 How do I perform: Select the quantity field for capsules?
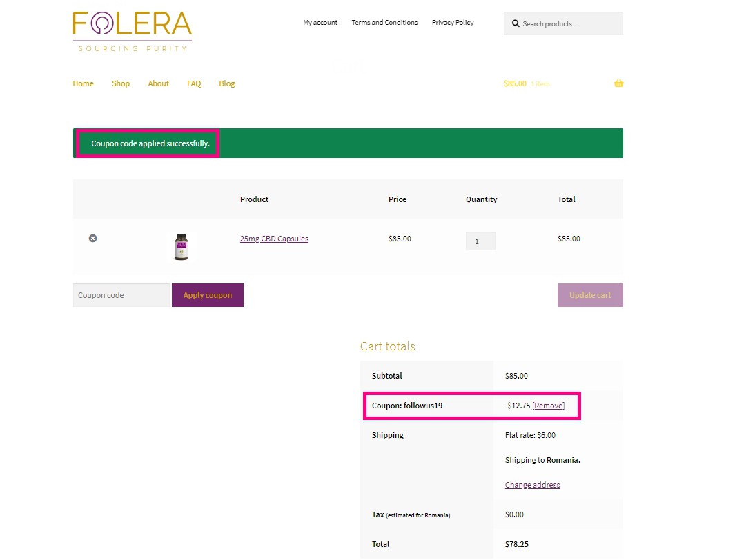(480, 241)
